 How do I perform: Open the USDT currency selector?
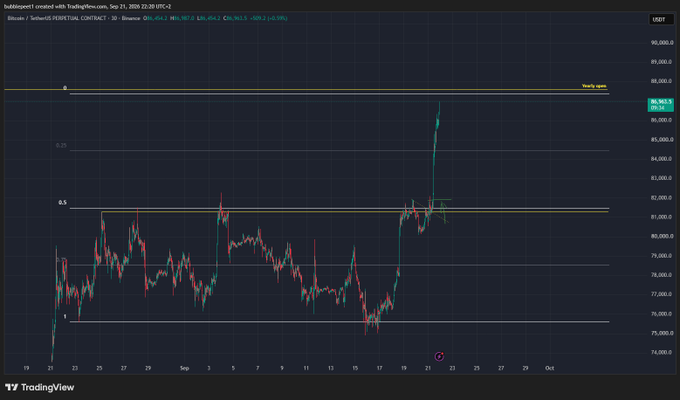tap(661, 19)
